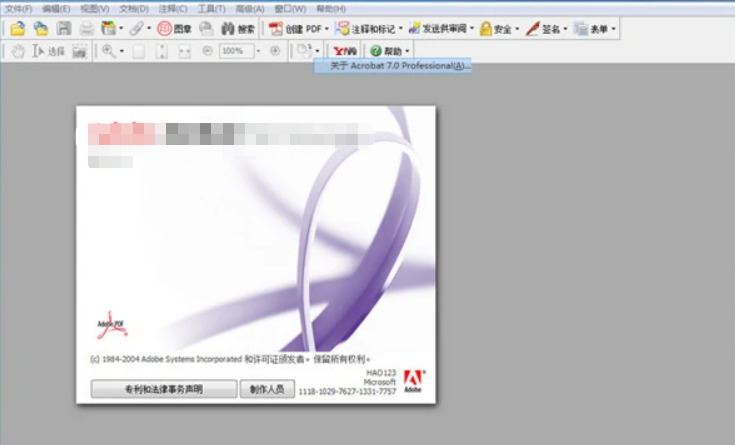The image size is (735, 445).
Task: Click the Print printer icon
Action: coord(86,29)
